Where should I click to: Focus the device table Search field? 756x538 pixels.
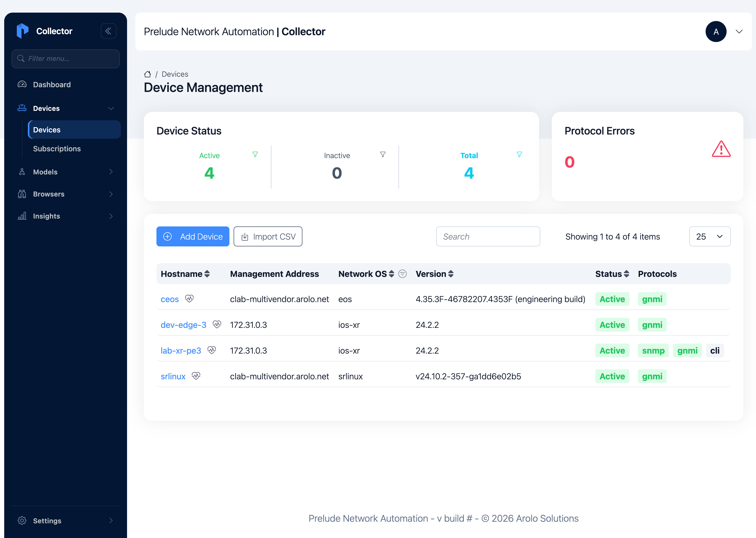pos(488,236)
